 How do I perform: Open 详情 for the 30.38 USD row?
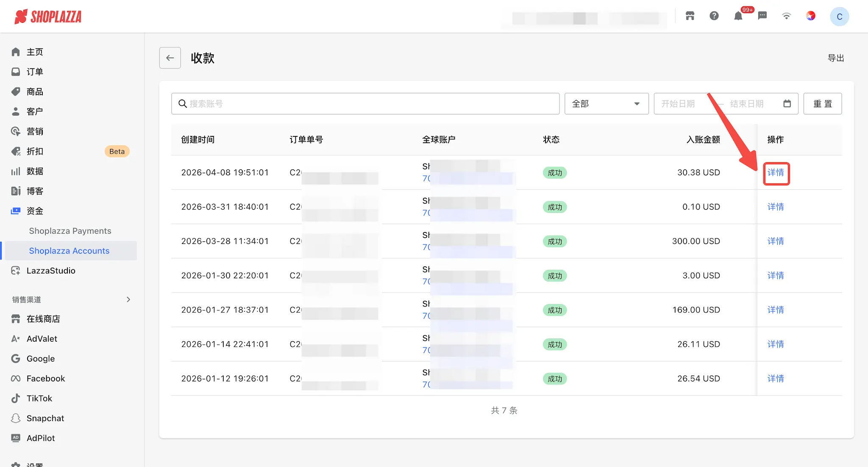coord(776,173)
